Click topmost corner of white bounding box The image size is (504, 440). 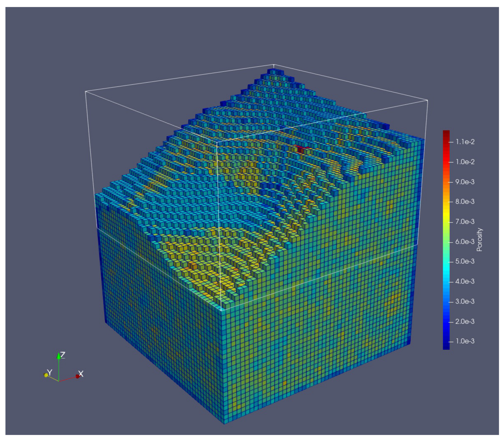coord(274,65)
